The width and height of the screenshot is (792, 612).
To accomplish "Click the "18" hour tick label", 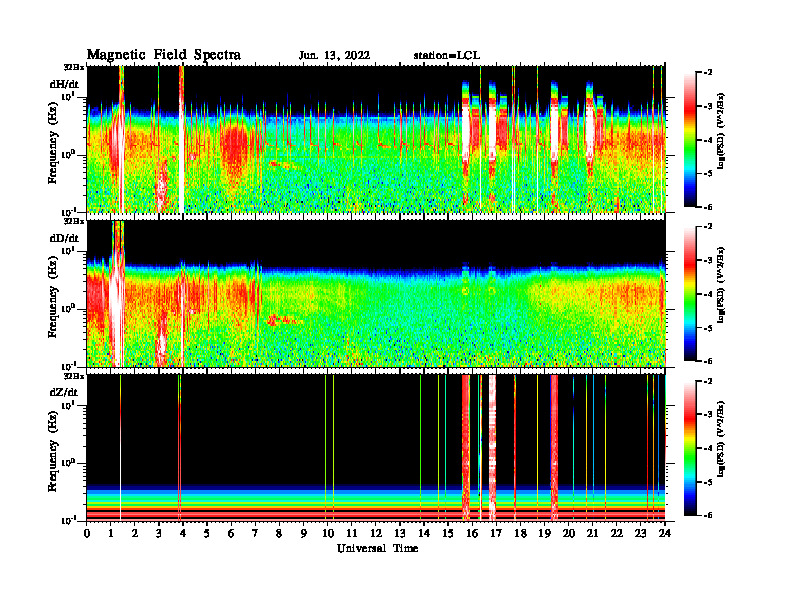I will pos(520,533).
